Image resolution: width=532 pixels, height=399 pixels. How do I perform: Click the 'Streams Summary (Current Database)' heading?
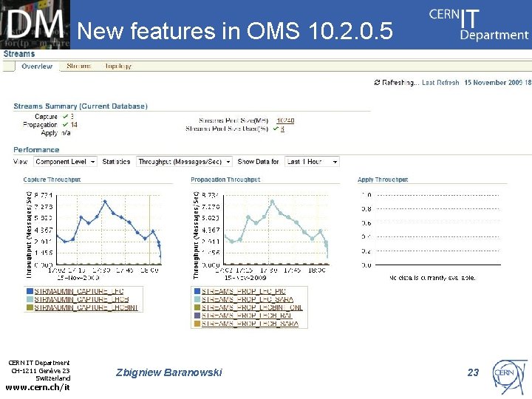tap(81, 106)
